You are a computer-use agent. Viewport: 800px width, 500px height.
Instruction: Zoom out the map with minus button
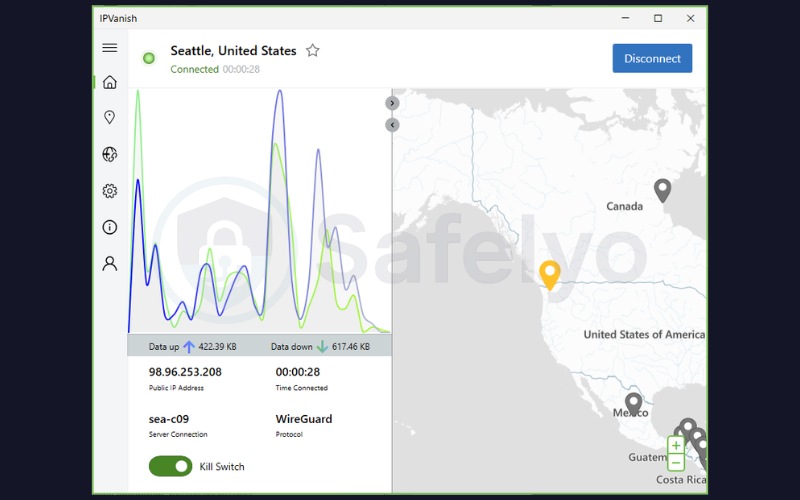pos(676,463)
